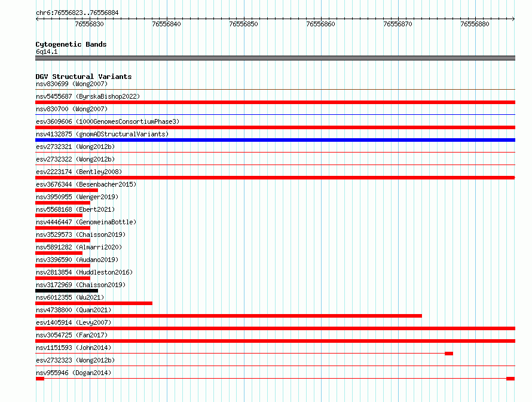532x402 pixels.
Task: Click the right end block of nsv955946
Action: (510, 379)
